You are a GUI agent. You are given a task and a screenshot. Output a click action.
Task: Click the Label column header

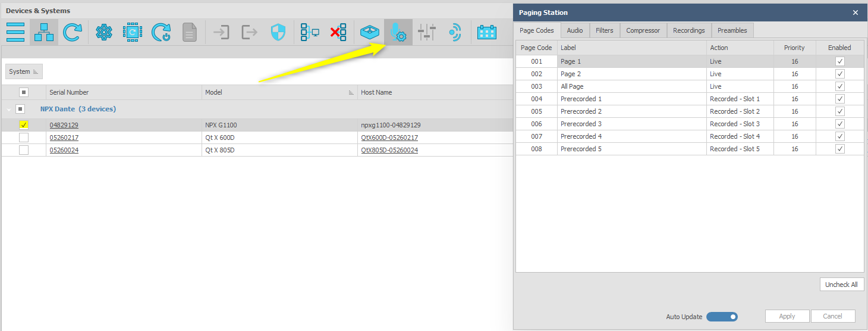632,48
